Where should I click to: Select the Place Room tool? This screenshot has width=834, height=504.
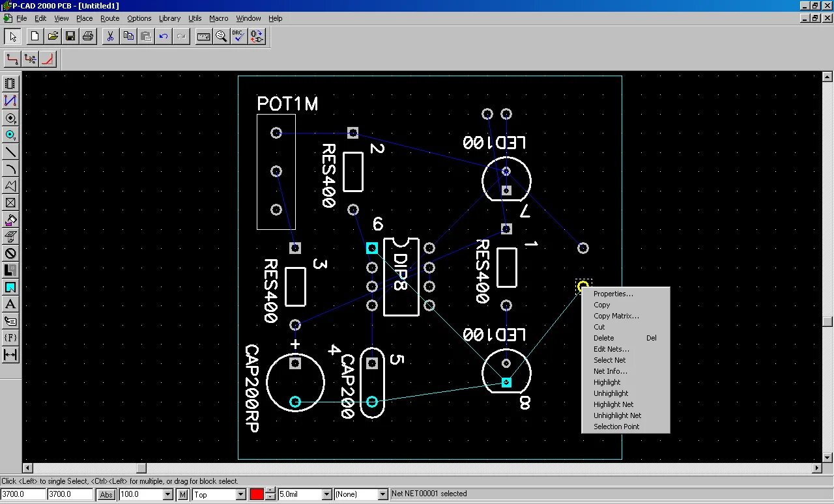10,287
